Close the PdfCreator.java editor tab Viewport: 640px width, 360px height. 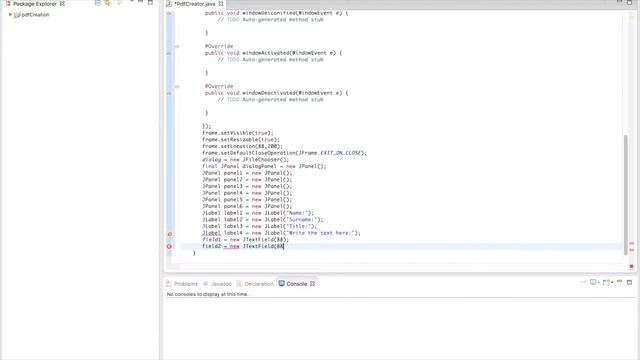coord(221,4)
